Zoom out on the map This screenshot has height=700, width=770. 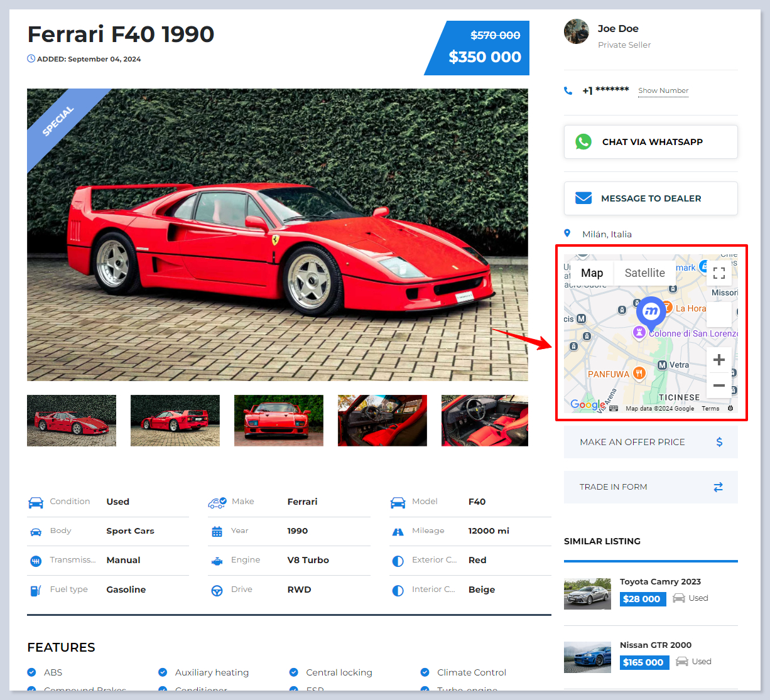click(719, 385)
